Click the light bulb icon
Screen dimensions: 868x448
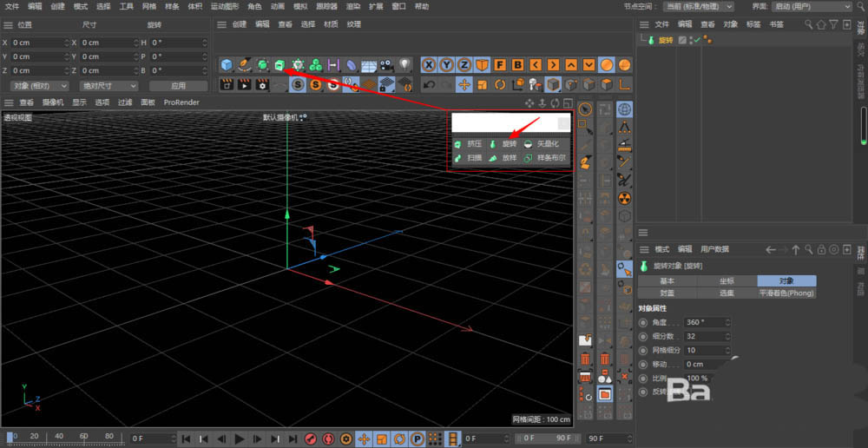click(x=404, y=65)
